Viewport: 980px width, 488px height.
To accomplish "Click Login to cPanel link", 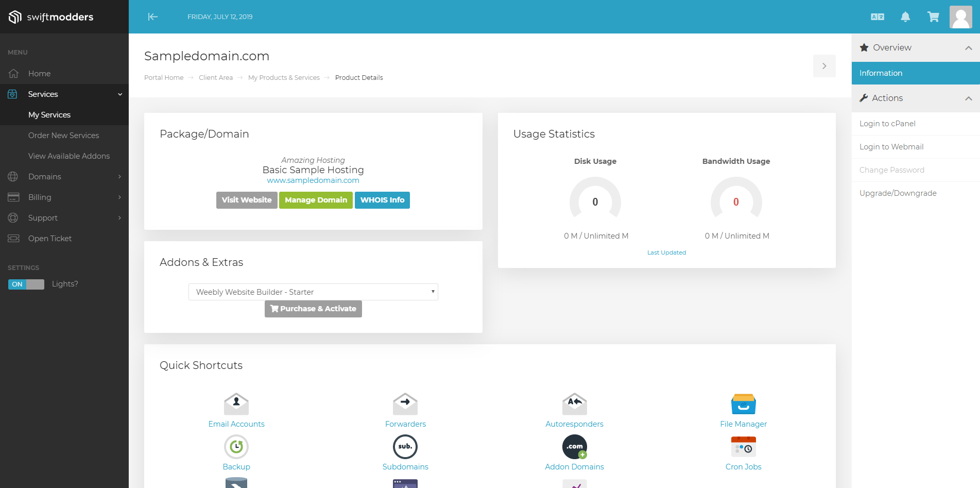I will [x=887, y=124].
